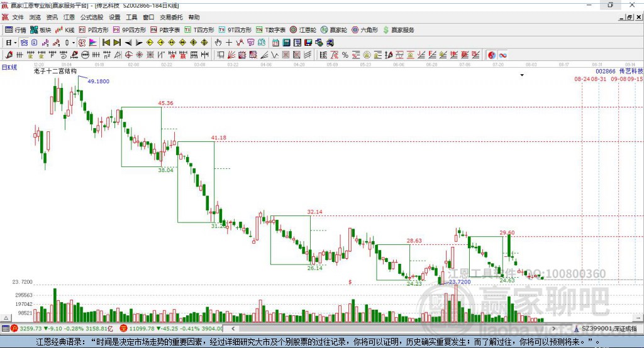Image resolution: width=644 pixels, height=348 pixels.
Task: Click the last yellow diamond arrows icon
Action: pyautogui.click(x=204, y=43)
